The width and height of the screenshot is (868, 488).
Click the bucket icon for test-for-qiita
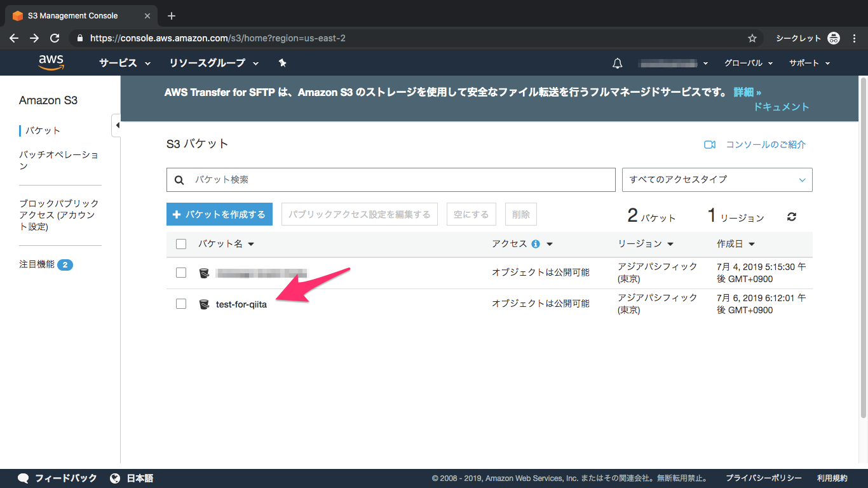click(204, 304)
